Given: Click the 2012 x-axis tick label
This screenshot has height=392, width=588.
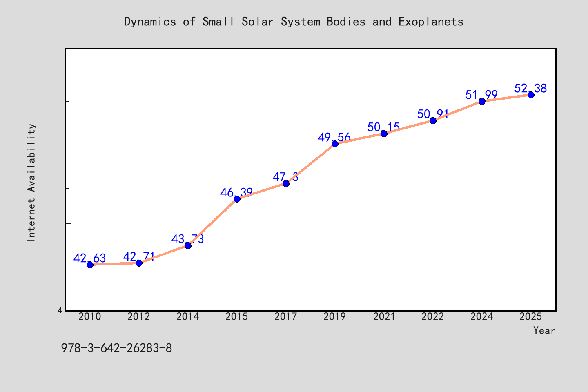Looking at the screenshot, I should (x=139, y=317).
